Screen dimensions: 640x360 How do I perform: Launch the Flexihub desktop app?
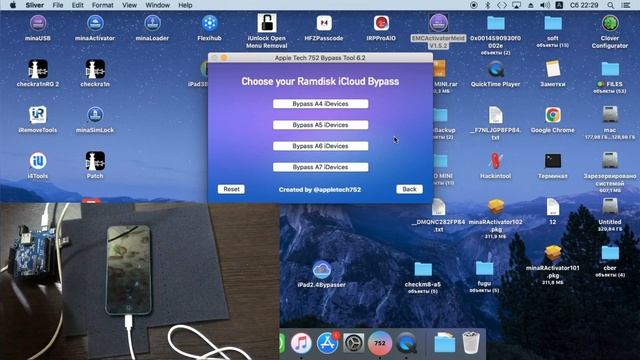[209, 23]
